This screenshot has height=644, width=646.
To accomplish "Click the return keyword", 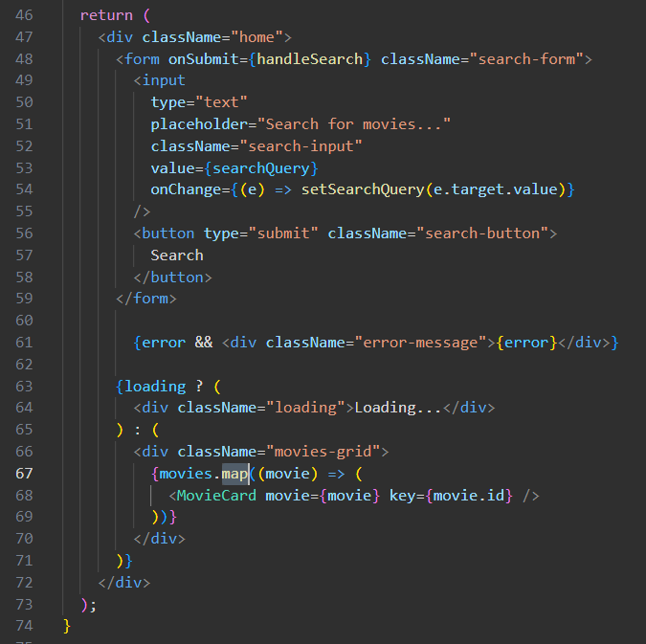I will click(x=106, y=15).
